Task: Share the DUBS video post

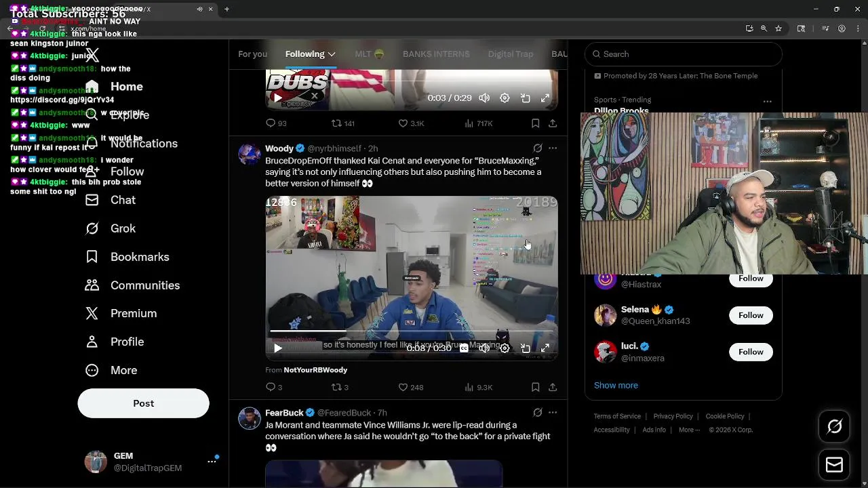Action: (x=553, y=123)
